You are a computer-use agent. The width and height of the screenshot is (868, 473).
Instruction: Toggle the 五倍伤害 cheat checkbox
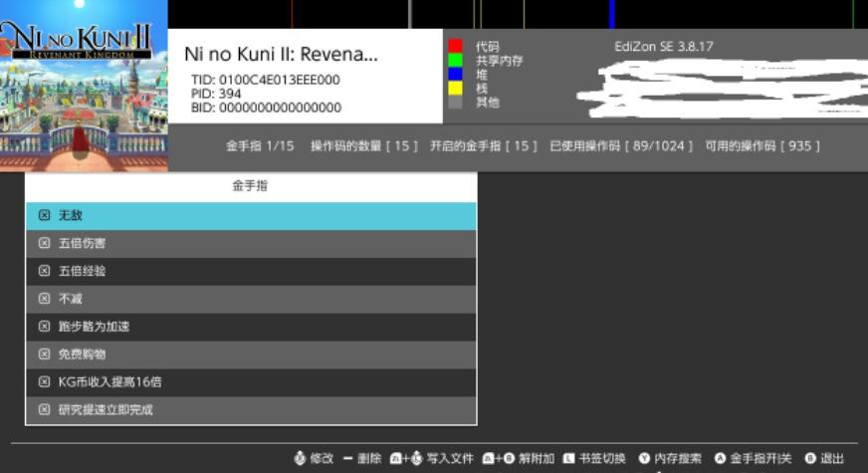pos(44,243)
